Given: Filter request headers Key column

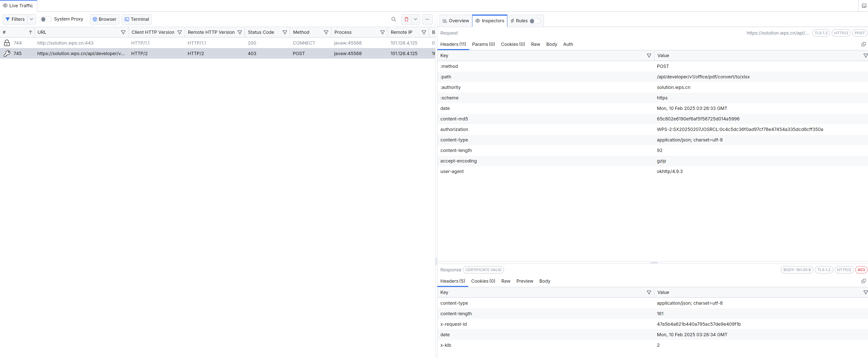Looking at the screenshot, I should pyautogui.click(x=649, y=56).
